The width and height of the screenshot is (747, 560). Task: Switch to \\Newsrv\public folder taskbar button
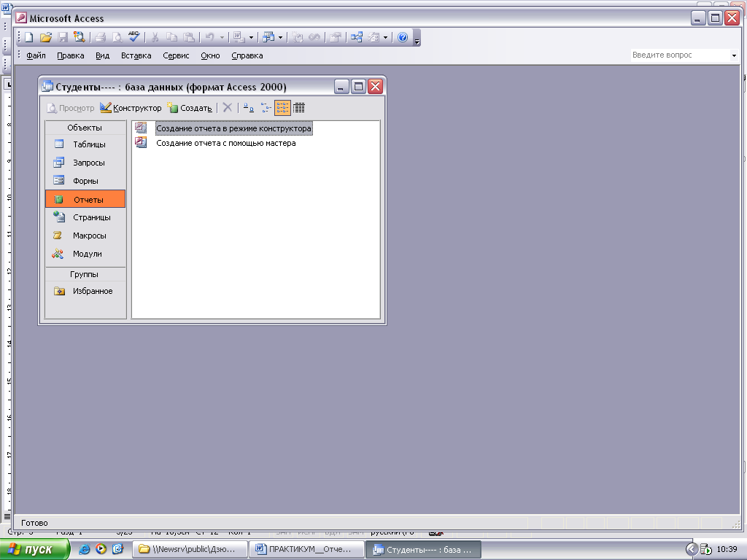click(x=190, y=550)
